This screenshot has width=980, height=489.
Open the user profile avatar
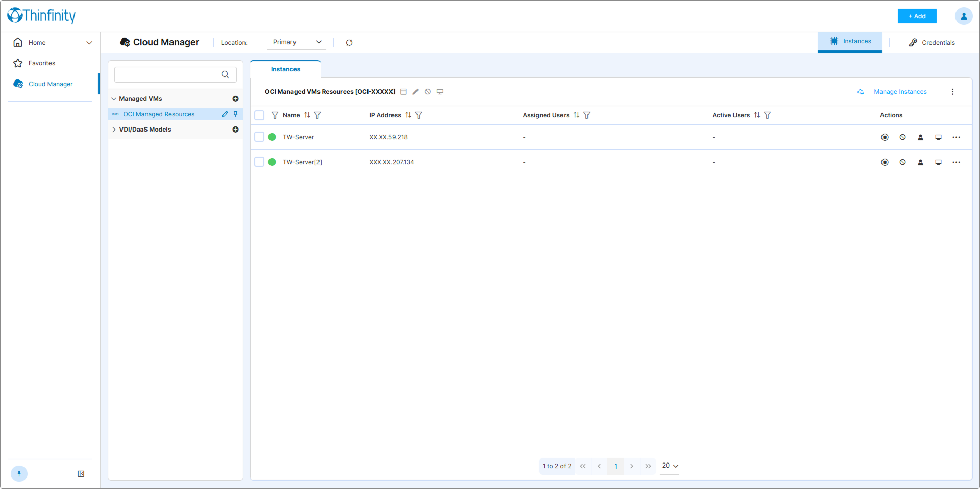964,16
